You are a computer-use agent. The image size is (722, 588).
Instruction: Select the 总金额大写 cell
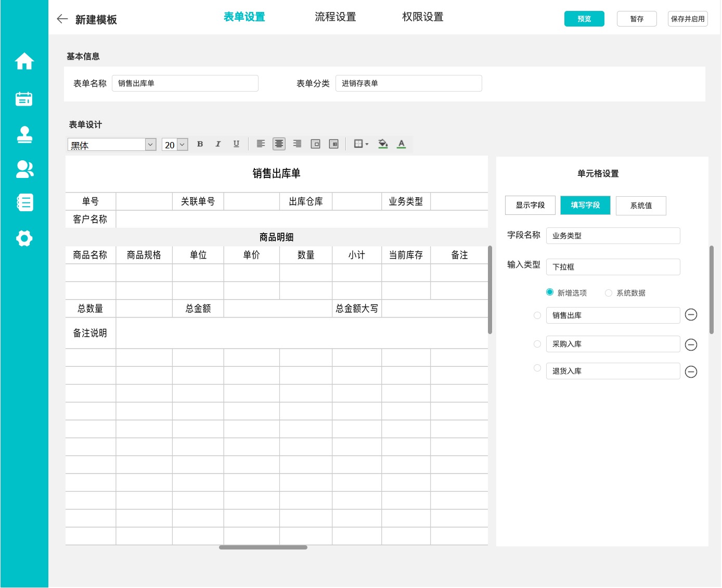(357, 309)
